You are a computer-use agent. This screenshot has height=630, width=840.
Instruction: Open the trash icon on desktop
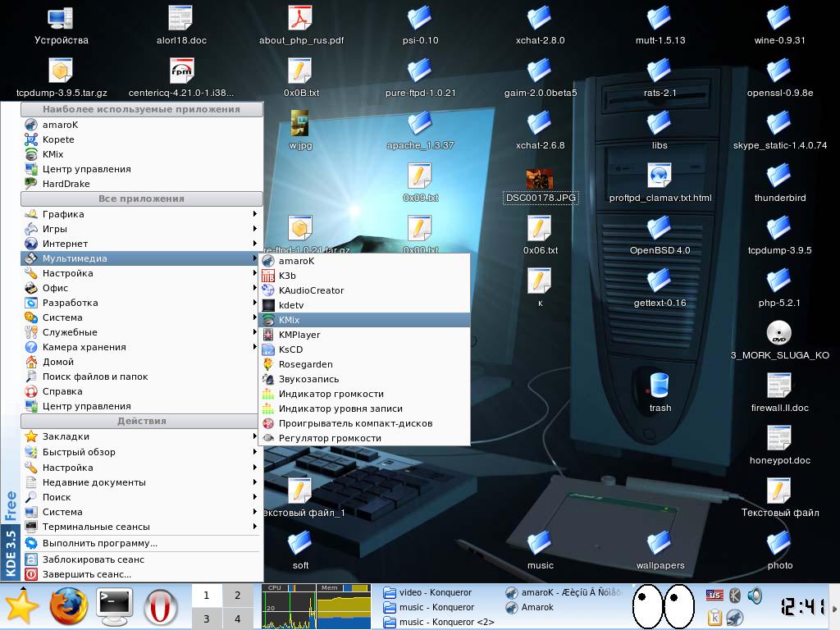(x=660, y=392)
